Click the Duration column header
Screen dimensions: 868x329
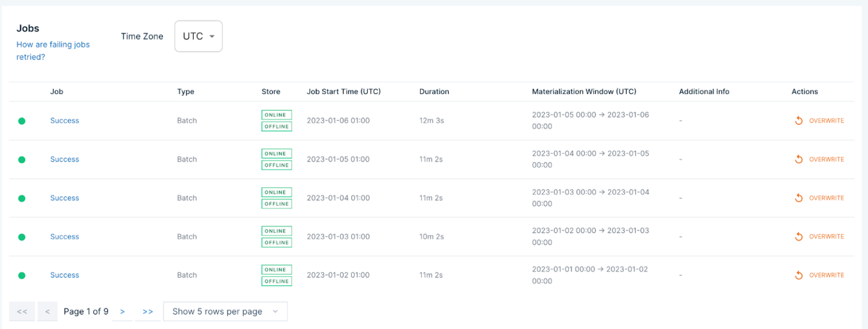[x=434, y=91]
